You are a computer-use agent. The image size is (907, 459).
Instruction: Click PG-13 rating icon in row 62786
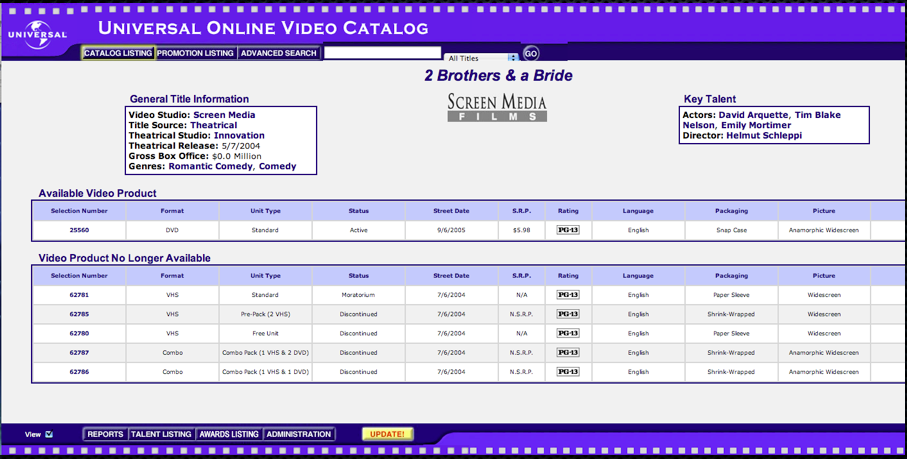(568, 372)
